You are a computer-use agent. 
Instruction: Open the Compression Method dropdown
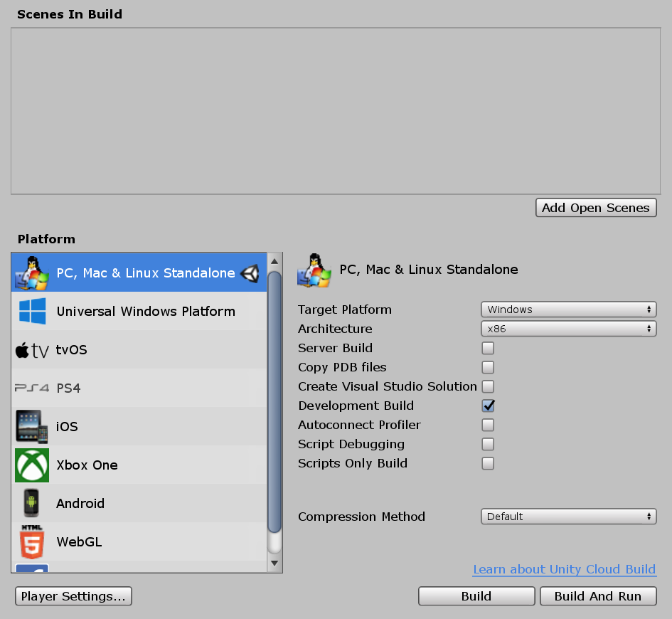(x=568, y=517)
